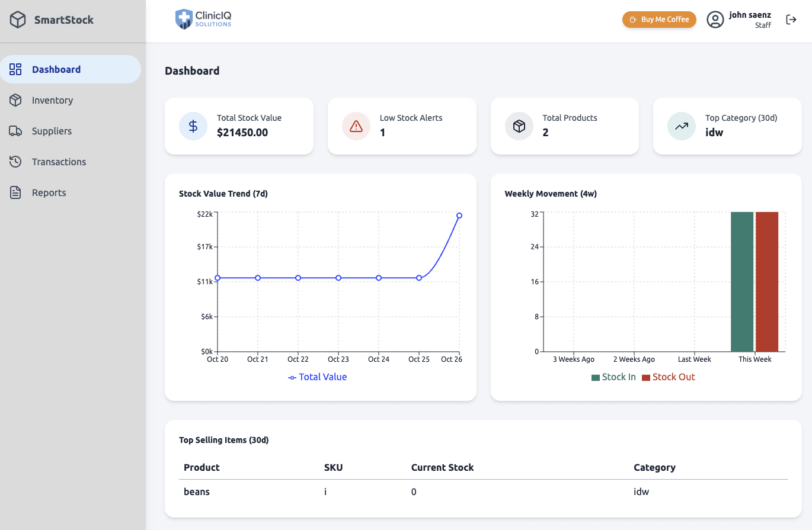Open Transactions via its clock icon

16,162
